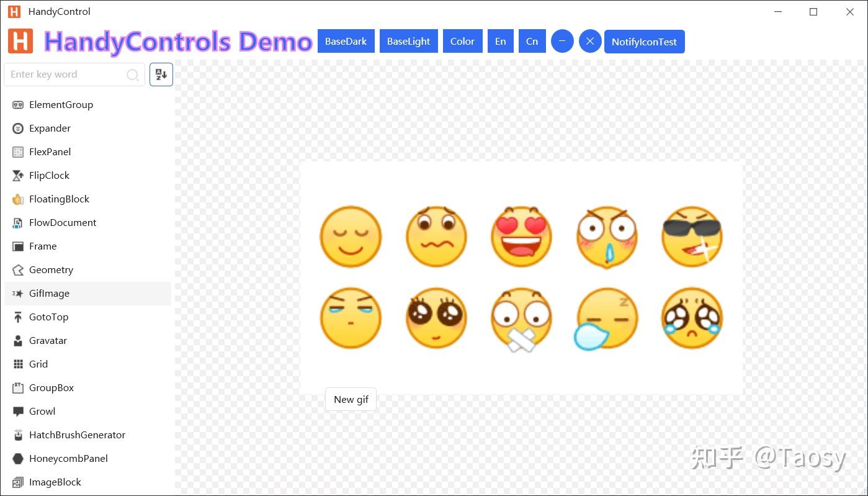The width and height of the screenshot is (868, 496).
Task: Click the worried wavy-mouth emoji
Action: (436, 237)
